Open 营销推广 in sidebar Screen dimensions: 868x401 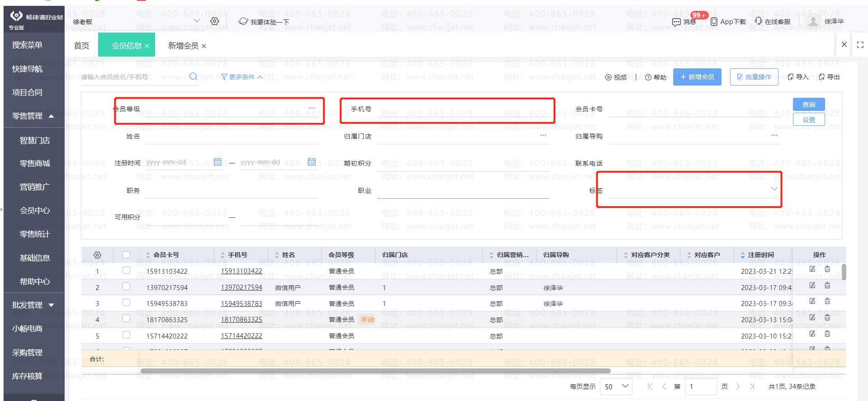pos(35,187)
